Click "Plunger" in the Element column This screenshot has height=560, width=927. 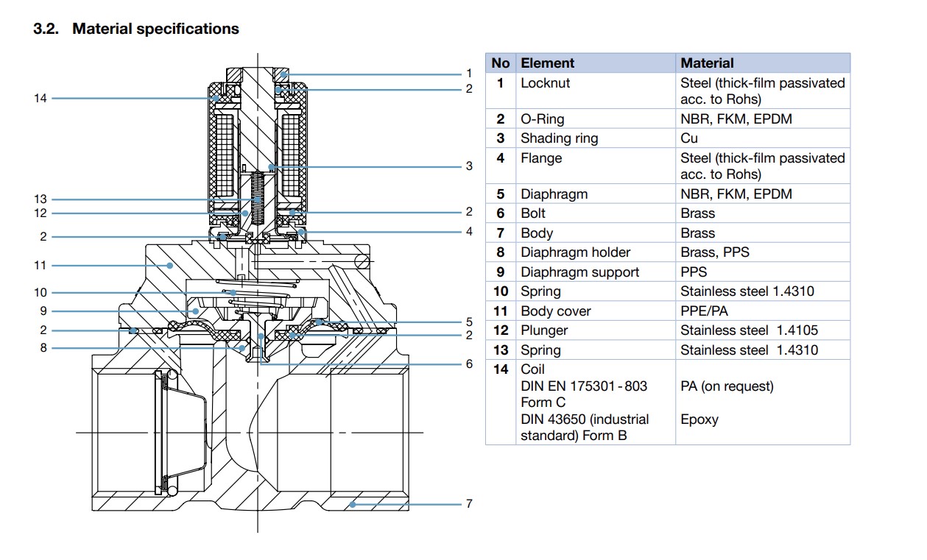click(x=544, y=331)
